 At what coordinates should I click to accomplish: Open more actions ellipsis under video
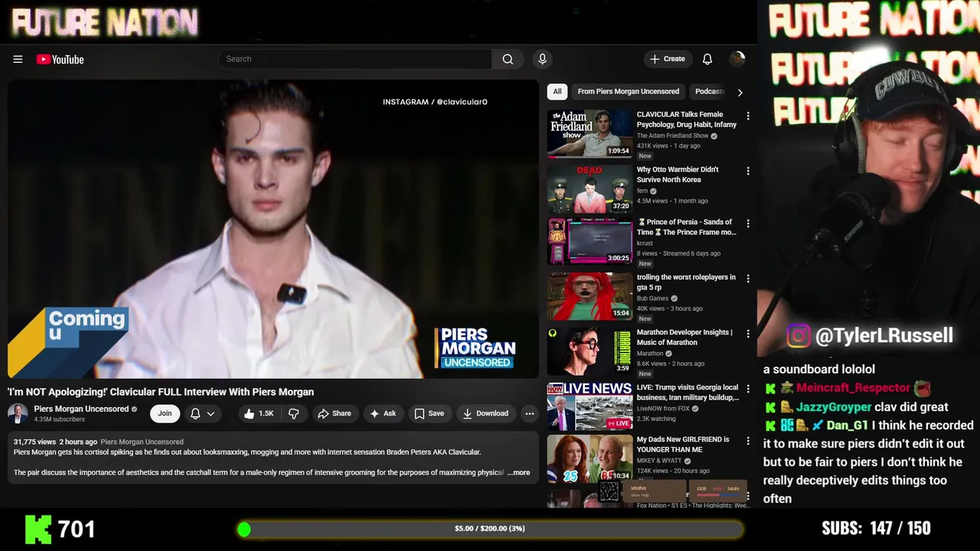[x=529, y=413]
